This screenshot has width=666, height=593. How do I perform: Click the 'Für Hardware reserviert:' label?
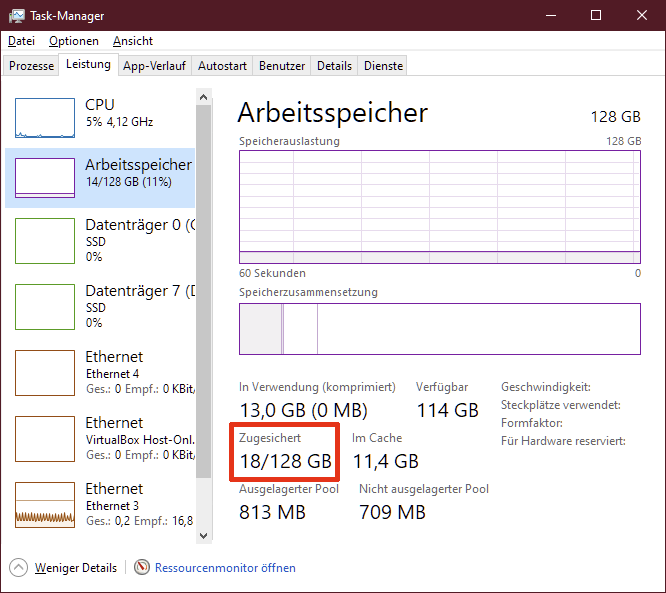563,441
